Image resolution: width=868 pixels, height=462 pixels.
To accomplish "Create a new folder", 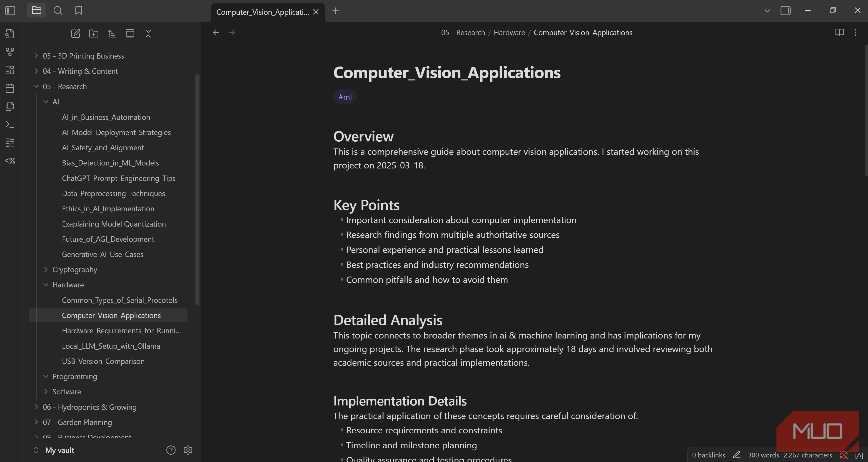I will (x=94, y=34).
